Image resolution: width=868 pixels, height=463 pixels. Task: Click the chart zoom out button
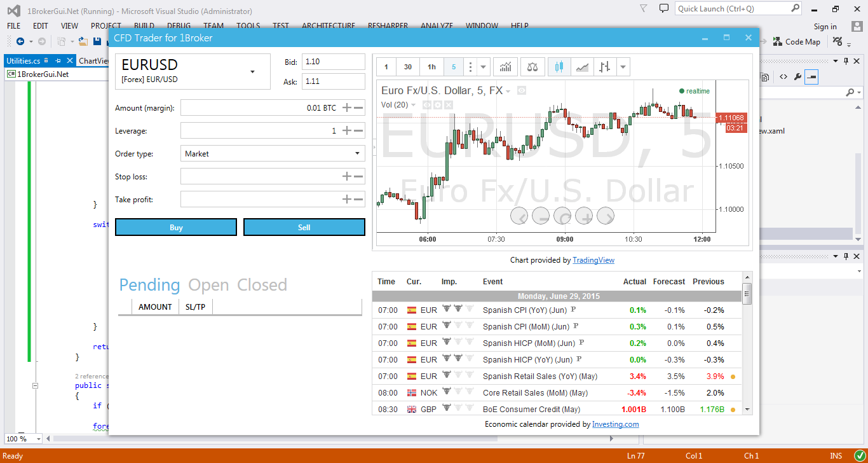541,216
